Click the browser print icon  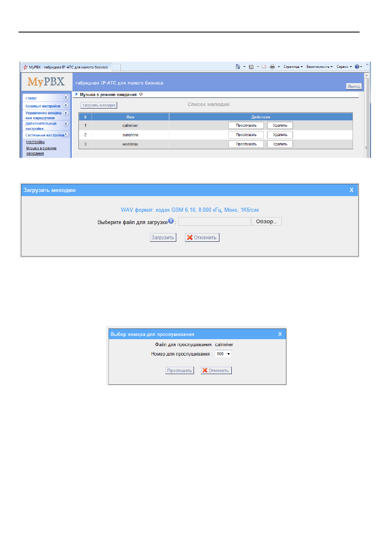pyautogui.click(x=272, y=67)
